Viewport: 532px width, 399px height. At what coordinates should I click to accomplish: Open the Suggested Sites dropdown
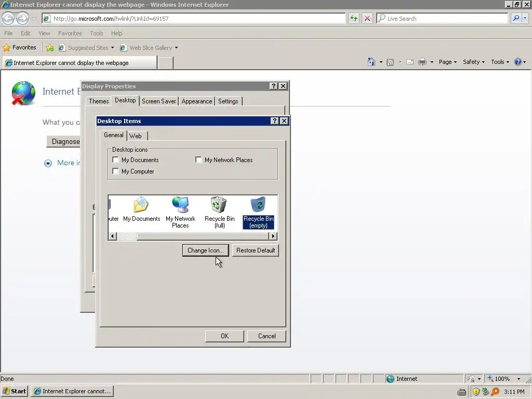(112, 48)
